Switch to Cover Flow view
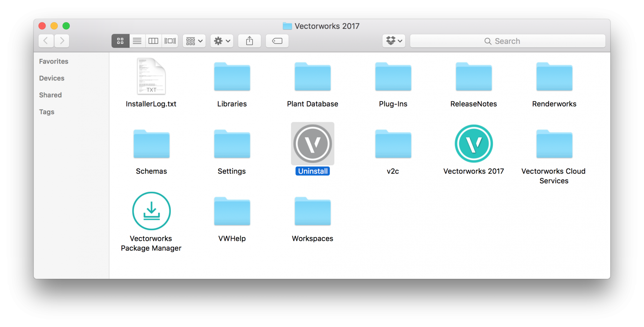644x327 pixels. click(170, 41)
